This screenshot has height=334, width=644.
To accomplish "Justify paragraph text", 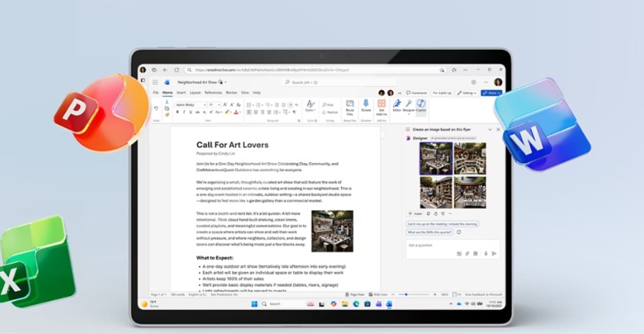I will click(x=269, y=112).
